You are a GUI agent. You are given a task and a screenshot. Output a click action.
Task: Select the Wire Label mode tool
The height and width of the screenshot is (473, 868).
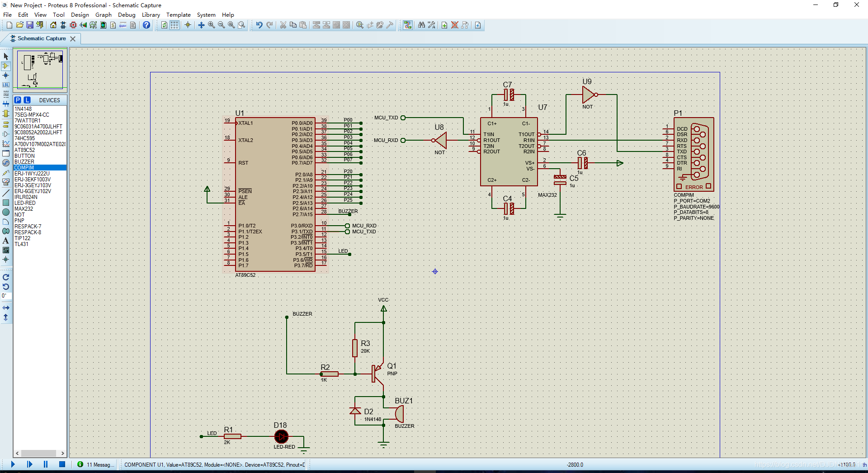pos(6,85)
